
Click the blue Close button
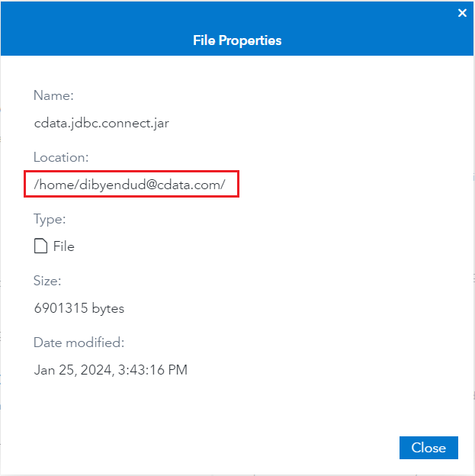point(428,448)
